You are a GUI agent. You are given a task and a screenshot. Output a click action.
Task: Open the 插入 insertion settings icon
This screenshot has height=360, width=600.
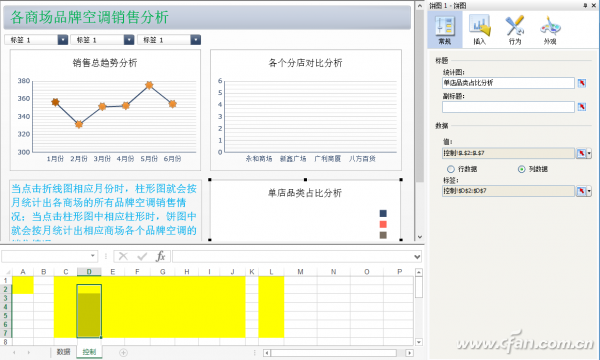[479, 29]
